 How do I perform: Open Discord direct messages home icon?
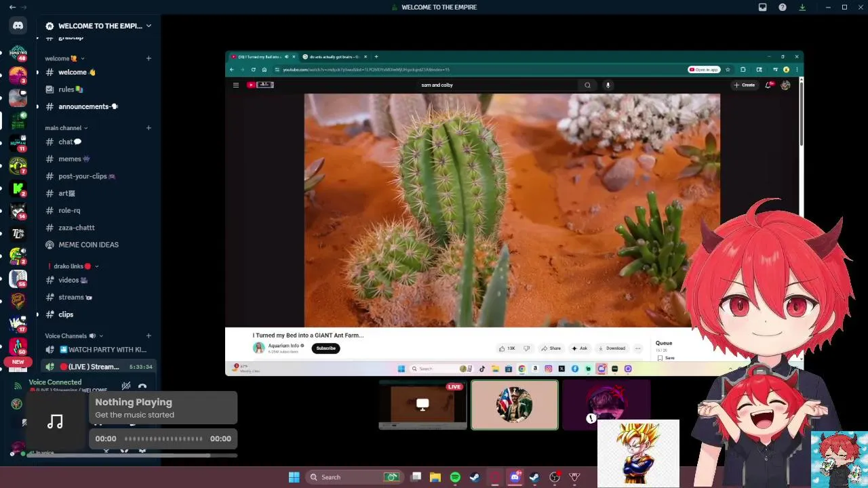18,26
